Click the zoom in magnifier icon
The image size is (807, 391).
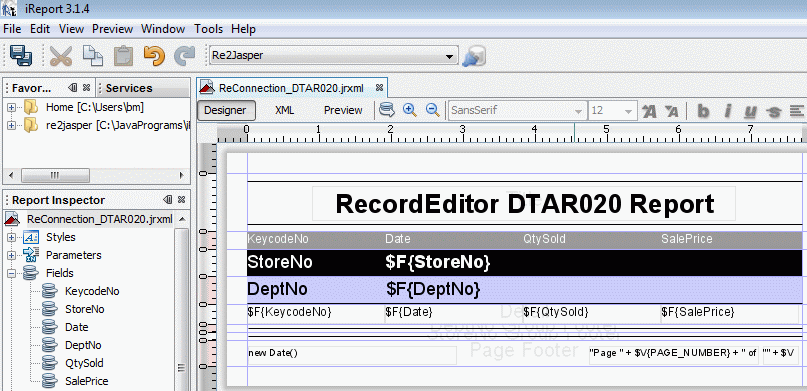tap(410, 110)
